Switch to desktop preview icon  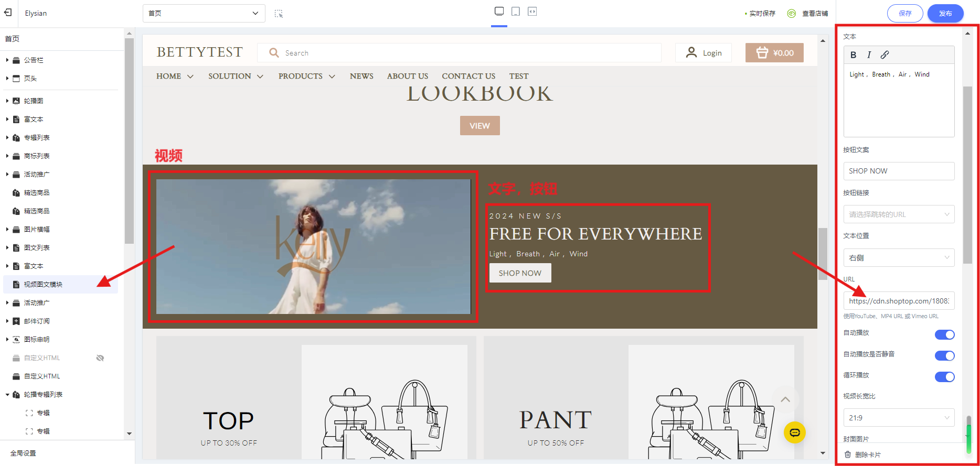coord(499,12)
